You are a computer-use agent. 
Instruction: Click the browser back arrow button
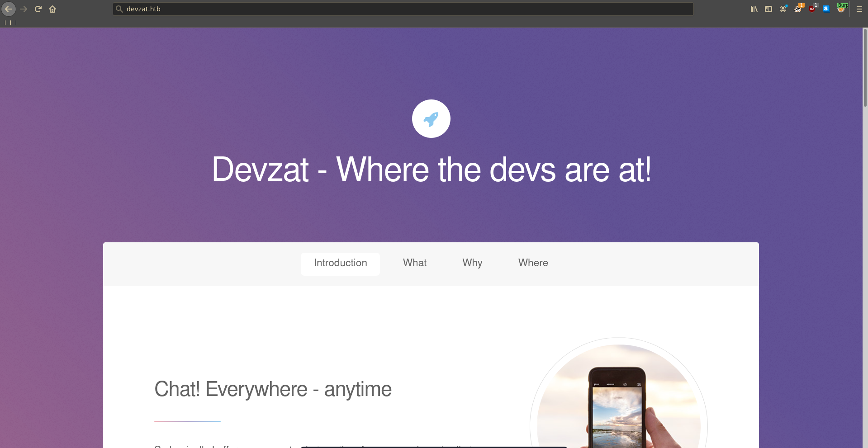point(9,9)
